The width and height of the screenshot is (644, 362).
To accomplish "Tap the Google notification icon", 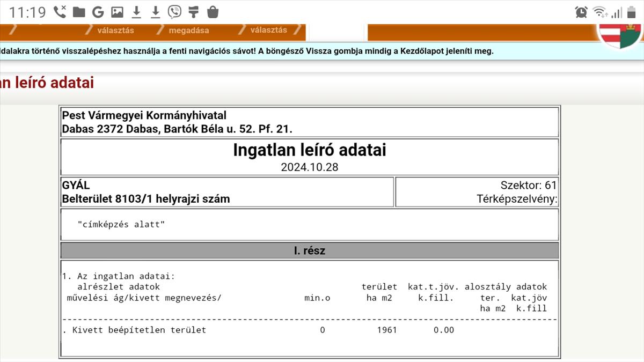I will click(98, 12).
